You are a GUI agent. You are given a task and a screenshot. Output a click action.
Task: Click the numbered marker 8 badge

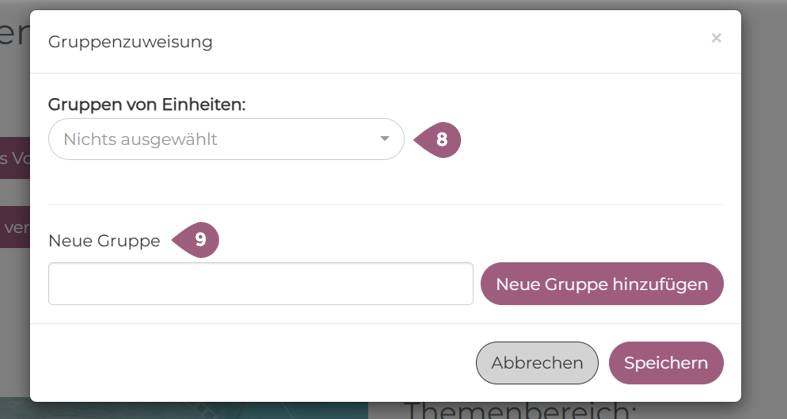tap(440, 139)
